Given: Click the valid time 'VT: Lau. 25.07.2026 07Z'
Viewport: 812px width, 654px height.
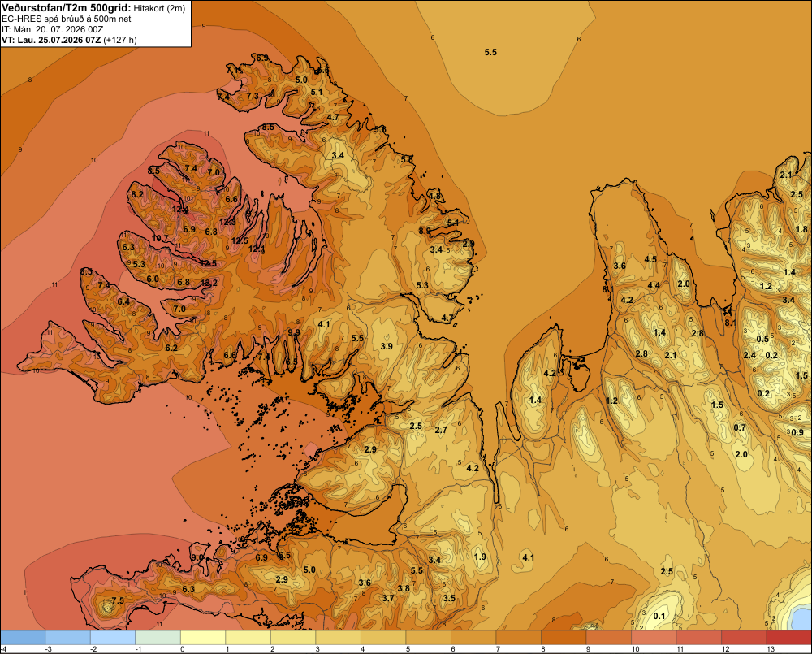Looking at the screenshot, I should pyautogui.click(x=51, y=40).
